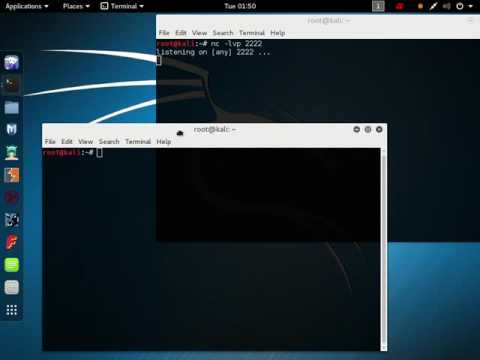Click the workspace indicator numbered 1
The height and width of the screenshot is (360, 480).
pos(378,6)
